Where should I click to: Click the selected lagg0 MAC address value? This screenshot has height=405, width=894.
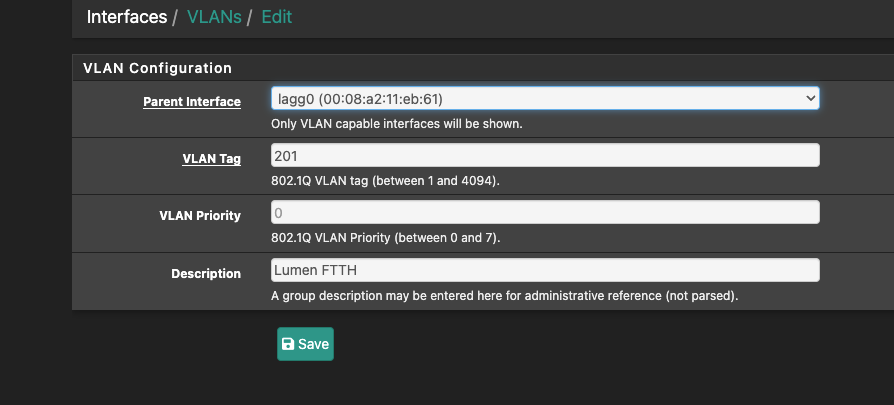(x=380, y=99)
